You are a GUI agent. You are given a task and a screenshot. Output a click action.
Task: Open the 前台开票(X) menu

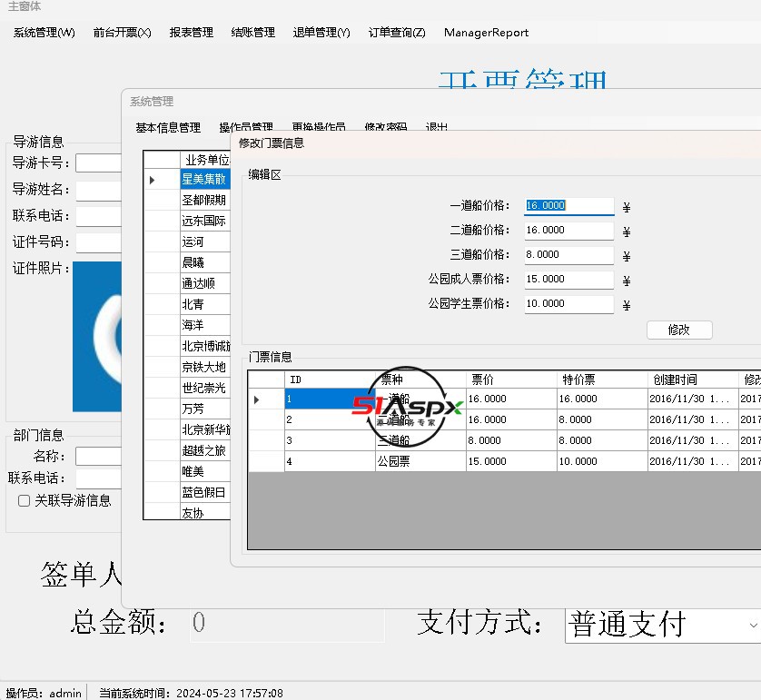tap(123, 33)
